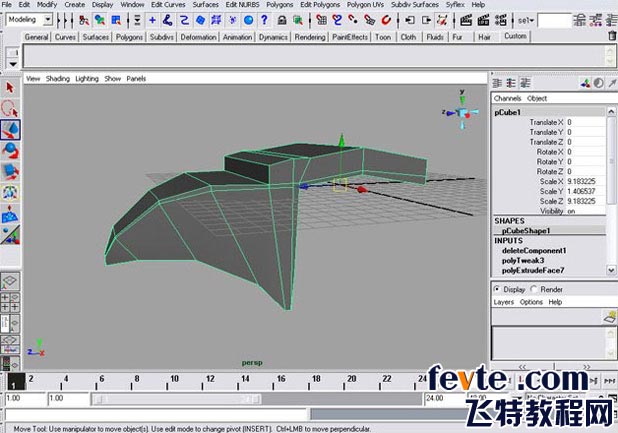
Task: Toggle surfaces selection mask icon
Action: click(200, 20)
